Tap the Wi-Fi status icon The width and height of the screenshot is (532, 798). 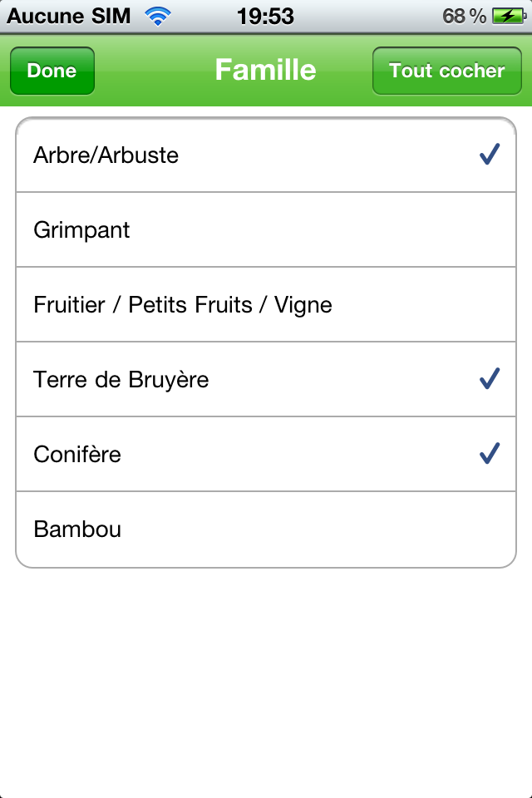click(x=158, y=17)
